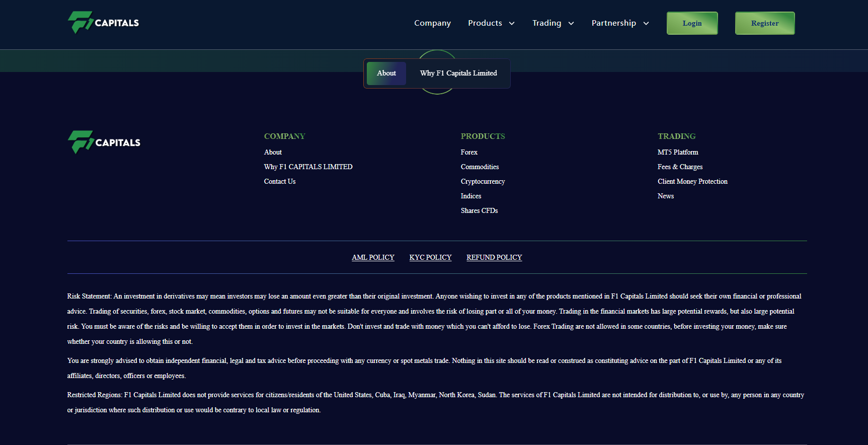Click the Login button
The height and width of the screenshot is (445, 868).
click(x=692, y=23)
